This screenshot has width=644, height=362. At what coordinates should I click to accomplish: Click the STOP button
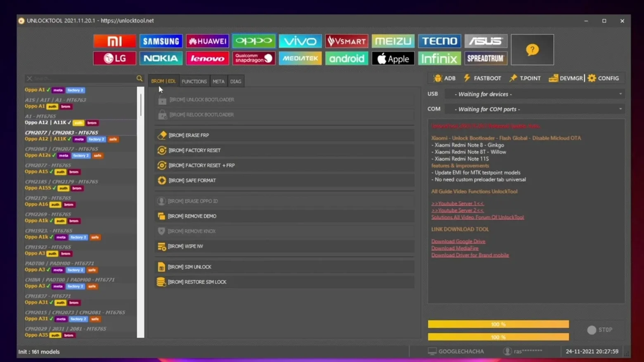[600, 330]
